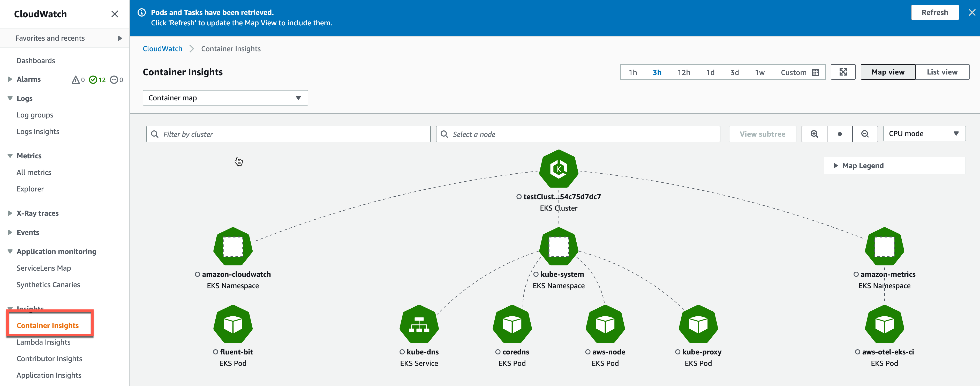The height and width of the screenshot is (386, 980).
Task: Click the Filter by cluster search field
Action: 288,134
